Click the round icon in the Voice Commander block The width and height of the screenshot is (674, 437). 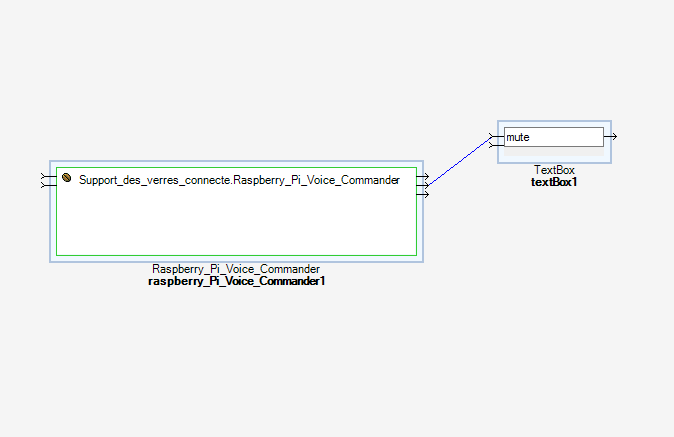pyautogui.click(x=67, y=177)
